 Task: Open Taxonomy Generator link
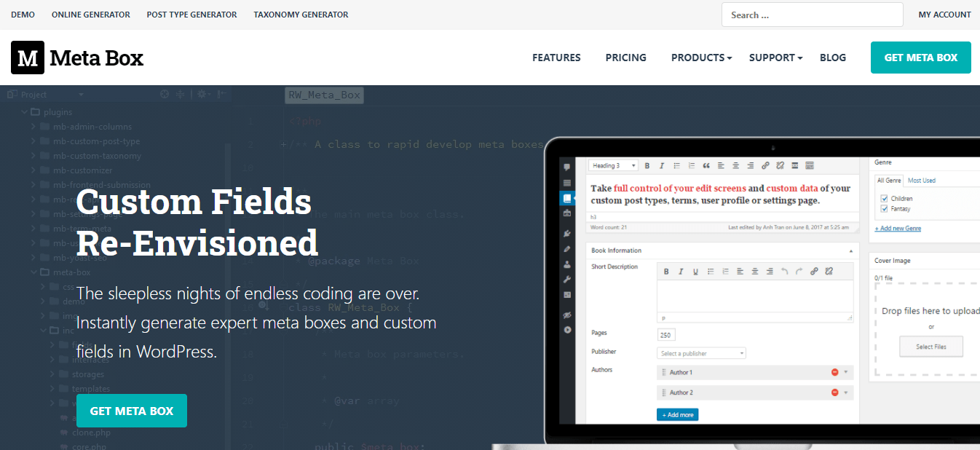coord(301,15)
